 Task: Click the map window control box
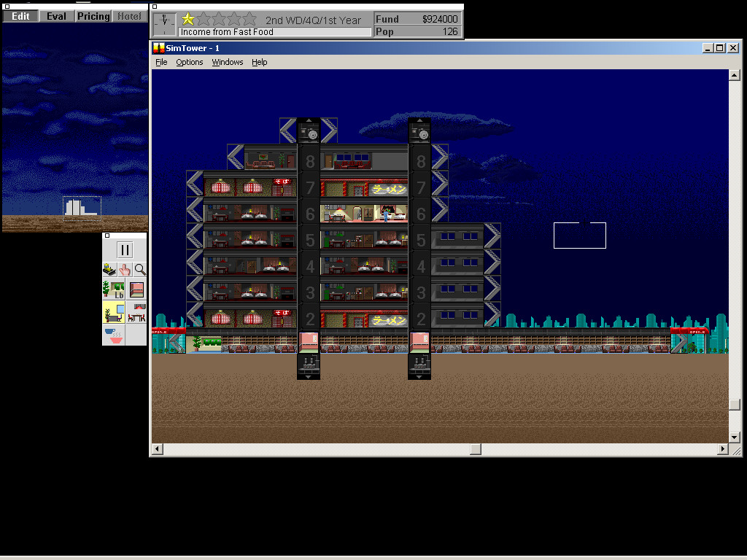click(7, 7)
